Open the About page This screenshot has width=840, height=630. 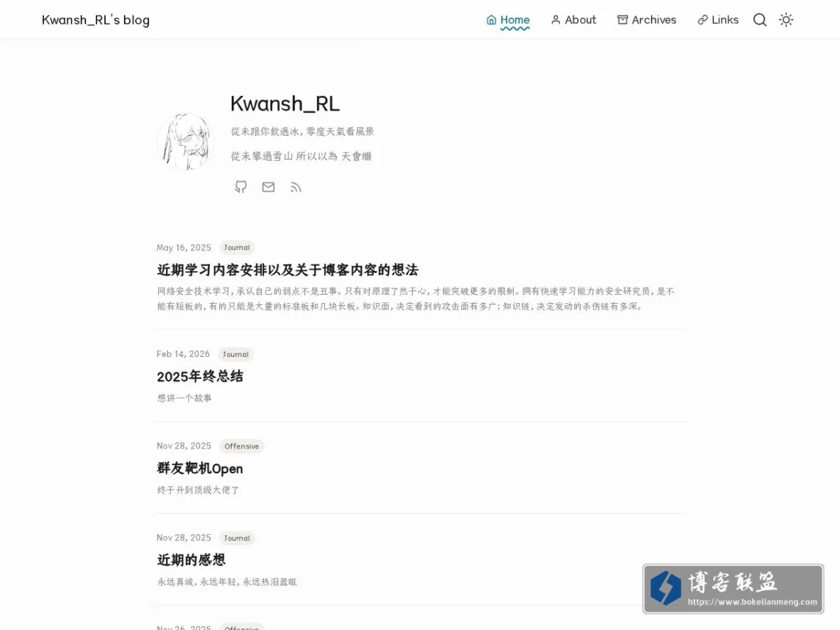[x=573, y=20]
